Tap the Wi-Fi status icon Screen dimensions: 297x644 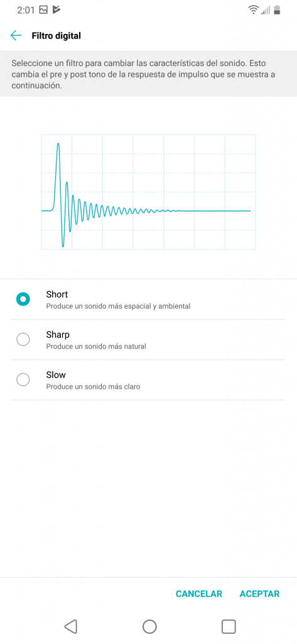[x=254, y=10]
